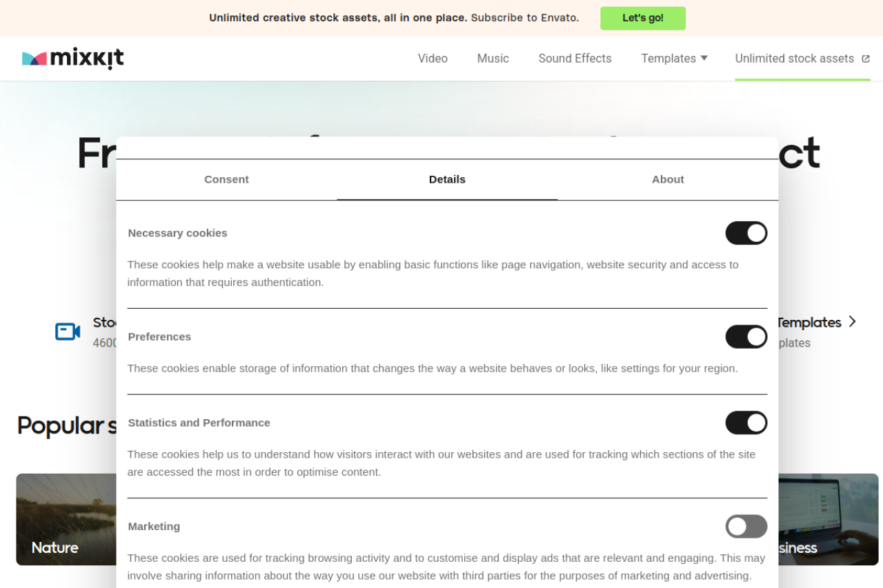Click the Let's go! button
The height and width of the screenshot is (588, 883).
click(642, 18)
